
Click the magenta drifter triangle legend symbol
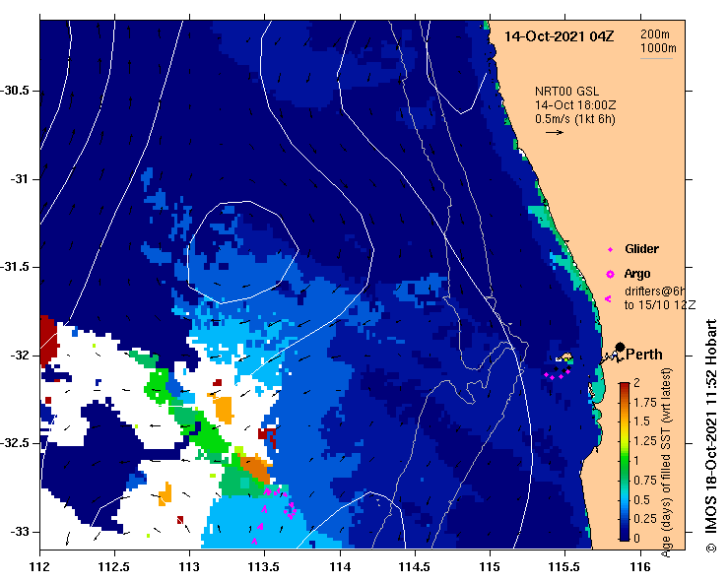pyautogui.click(x=608, y=299)
